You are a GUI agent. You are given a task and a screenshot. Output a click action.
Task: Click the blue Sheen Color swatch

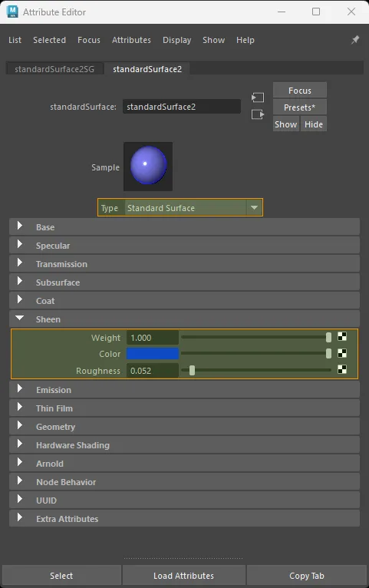[x=153, y=354]
